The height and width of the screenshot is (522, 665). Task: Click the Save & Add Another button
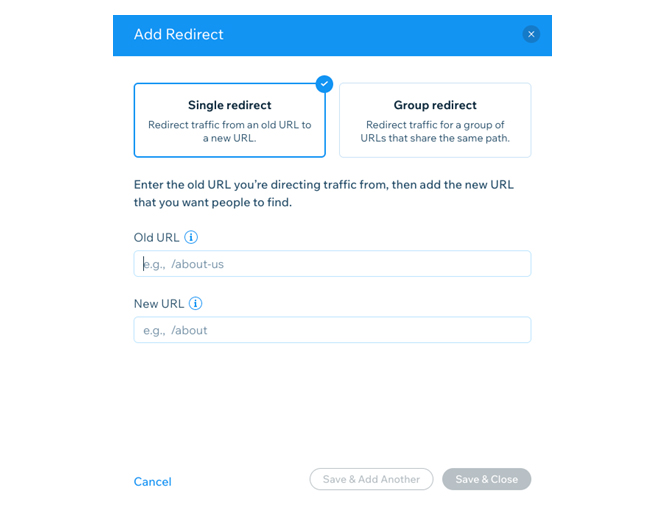371,479
